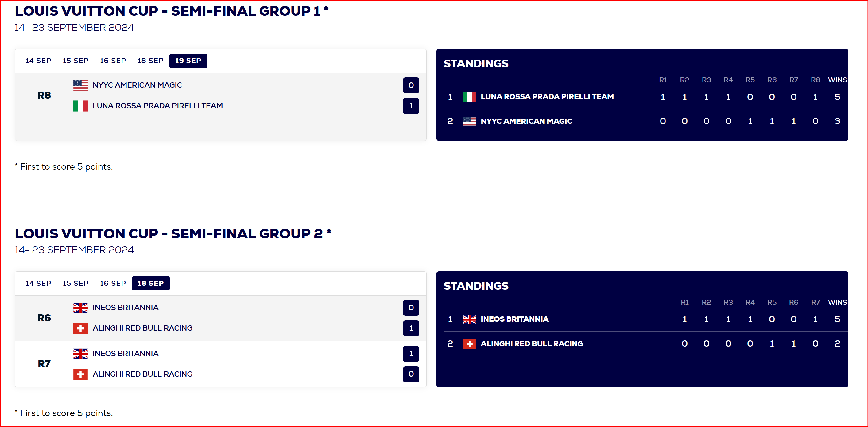Select the 14 SEP tab in Group 1
The image size is (868, 427).
38,61
